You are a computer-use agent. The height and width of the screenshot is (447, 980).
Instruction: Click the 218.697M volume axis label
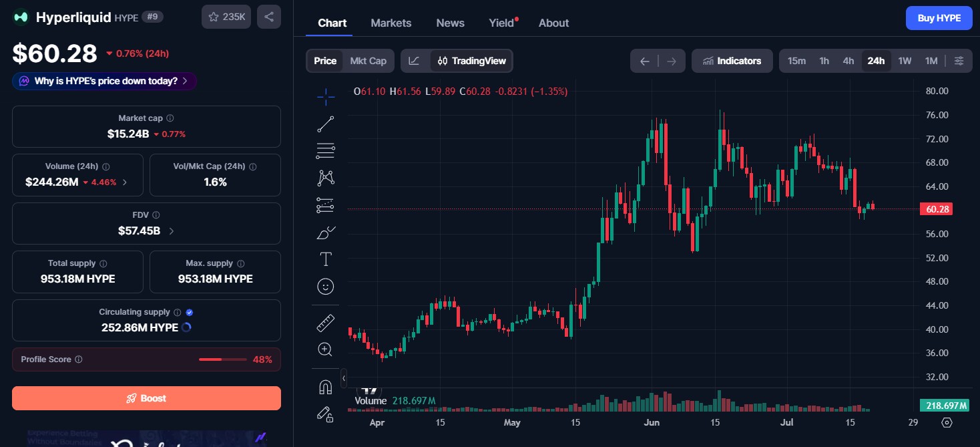click(x=946, y=406)
